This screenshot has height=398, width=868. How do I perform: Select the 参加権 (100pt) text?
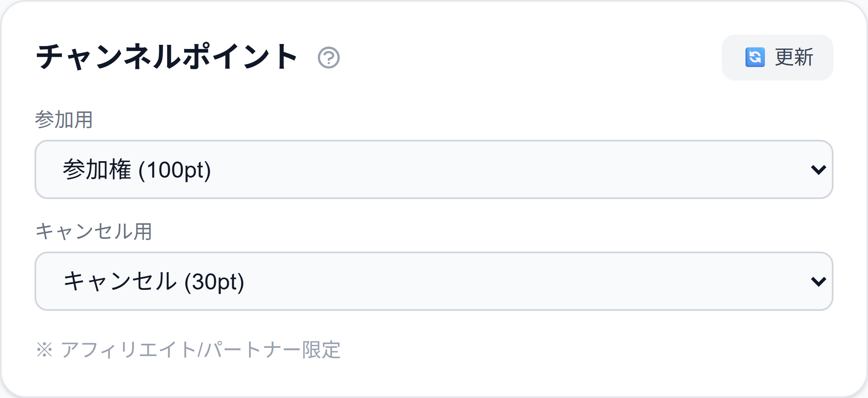pos(137,169)
